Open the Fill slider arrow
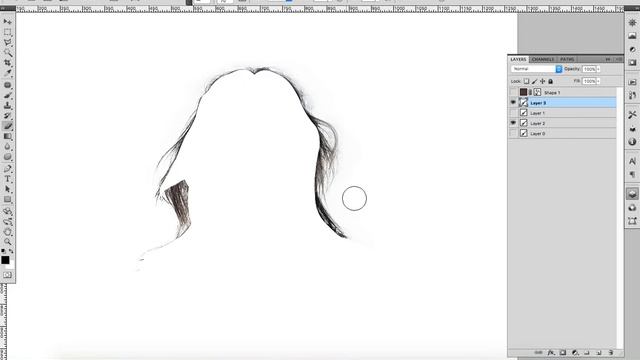The width and height of the screenshot is (640, 360). pos(598,81)
